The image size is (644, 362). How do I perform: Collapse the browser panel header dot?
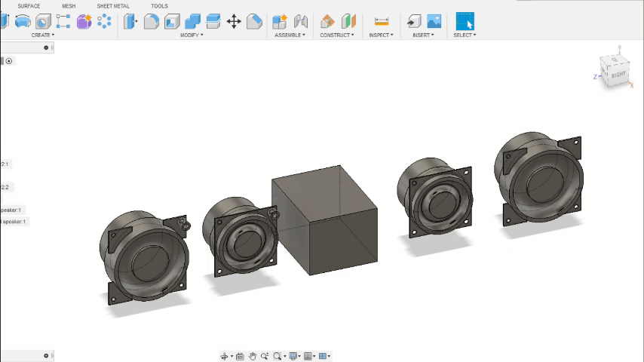46,48
